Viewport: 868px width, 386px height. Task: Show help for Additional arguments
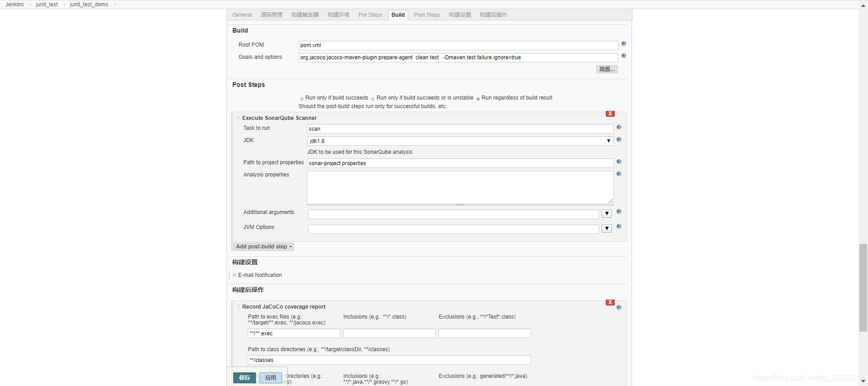619,212
